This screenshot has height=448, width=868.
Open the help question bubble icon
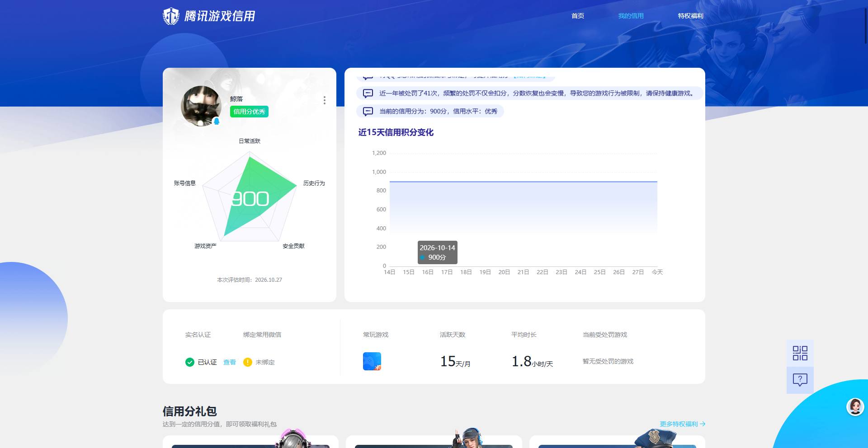pos(800,380)
